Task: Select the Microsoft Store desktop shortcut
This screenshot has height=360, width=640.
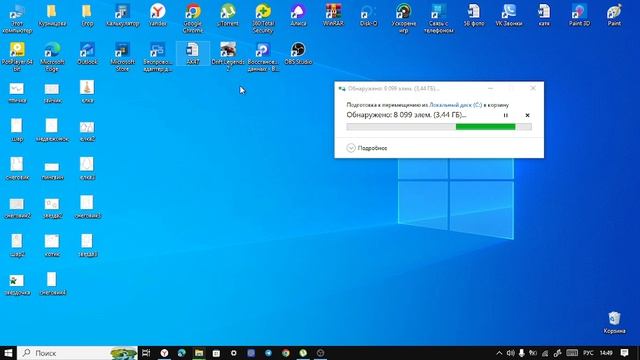Action: (122, 57)
